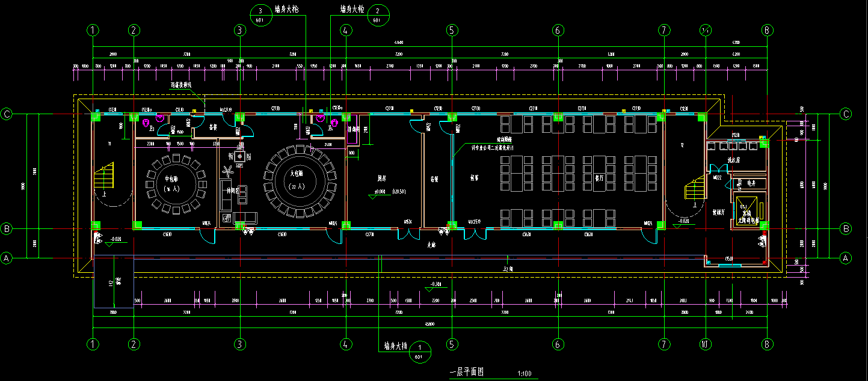Image resolution: width=868 pixels, height=381 pixels.
Task: Select grid axis bubble A on the left side
Action: (7, 258)
